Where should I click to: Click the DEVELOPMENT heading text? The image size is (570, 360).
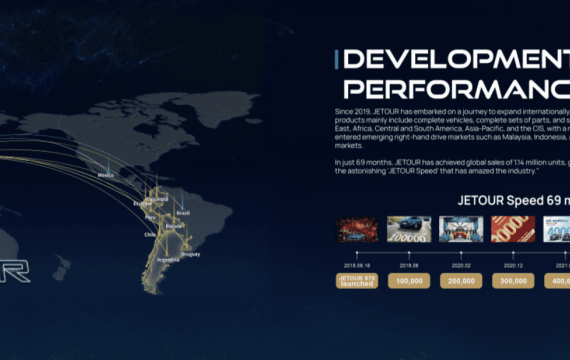[457, 59]
